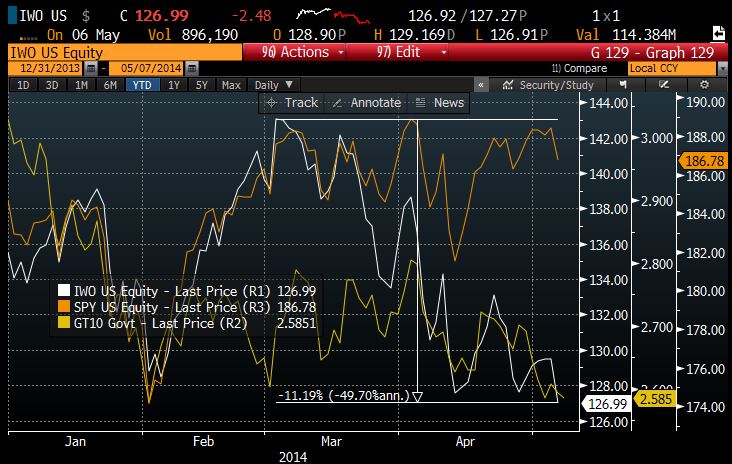Open the Actions dropdown menu
Screen dimensions: 732x464
(303, 52)
